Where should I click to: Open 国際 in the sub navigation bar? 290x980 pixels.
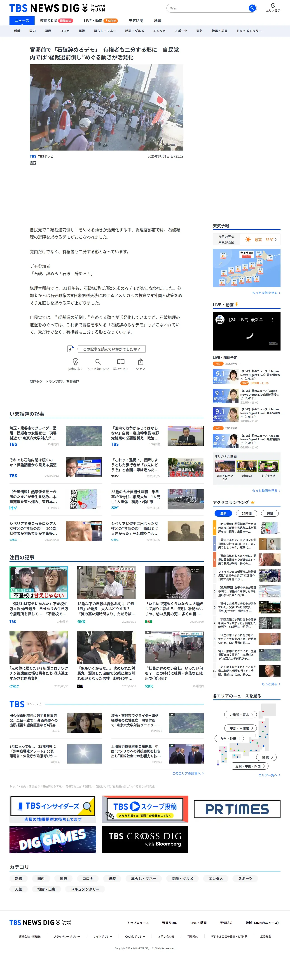click(48, 31)
